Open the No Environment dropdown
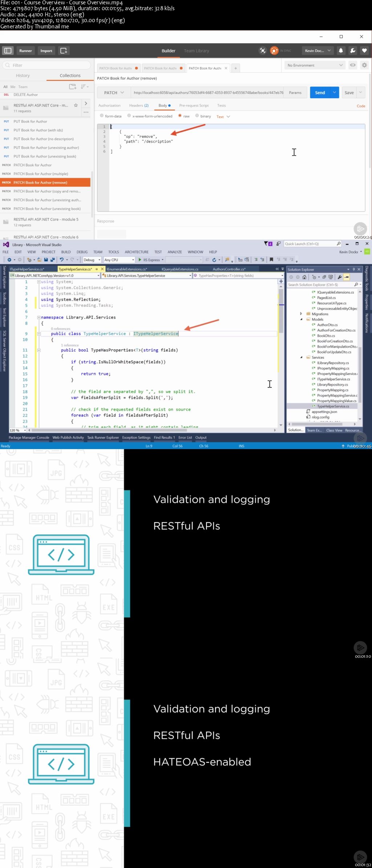 (315, 65)
